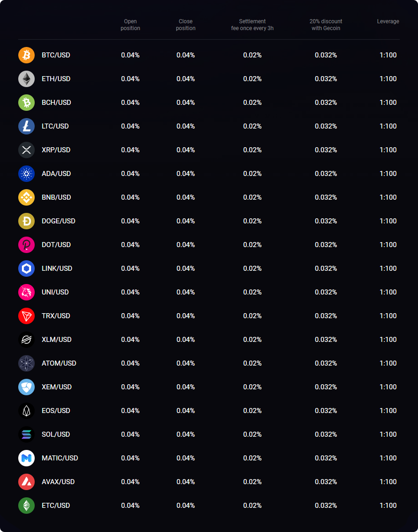418x532 pixels.
Task: Select the Dogecoin gold icon
Action: [26, 221]
